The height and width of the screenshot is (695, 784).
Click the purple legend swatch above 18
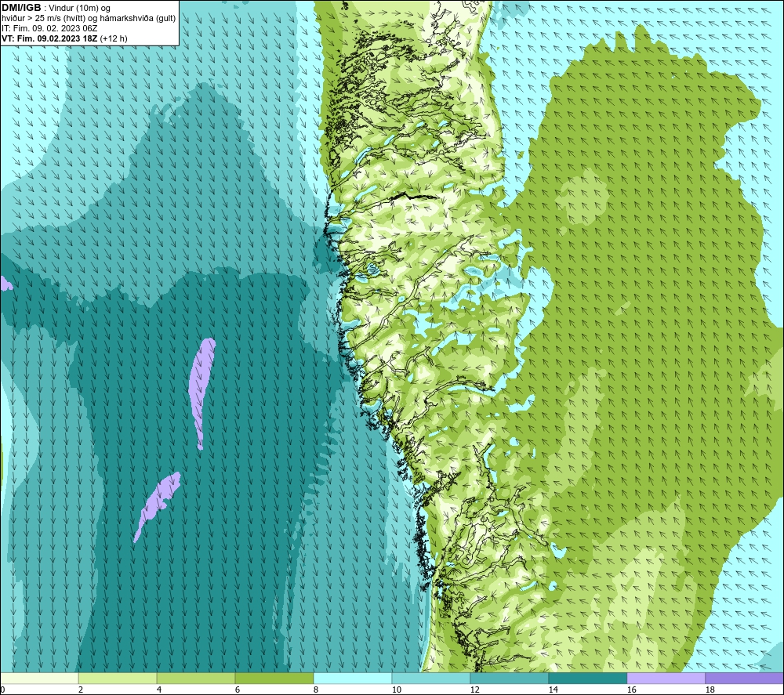click(745, 678)
